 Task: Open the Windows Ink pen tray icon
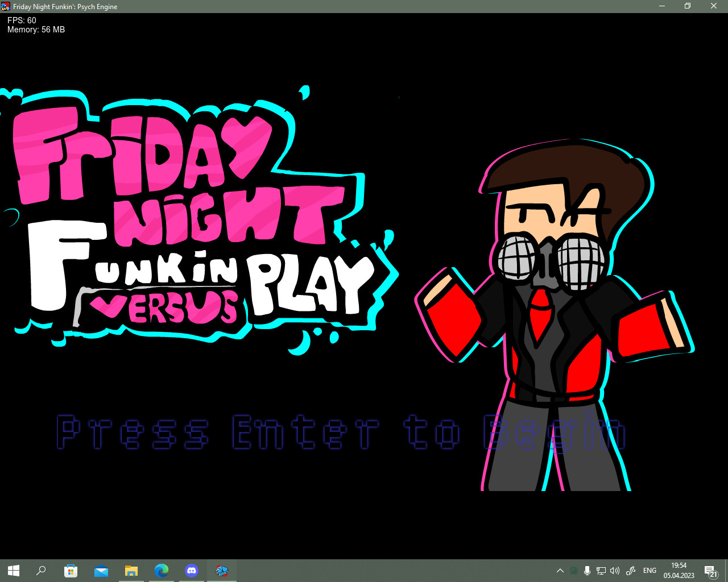click(x=630, y=571)
